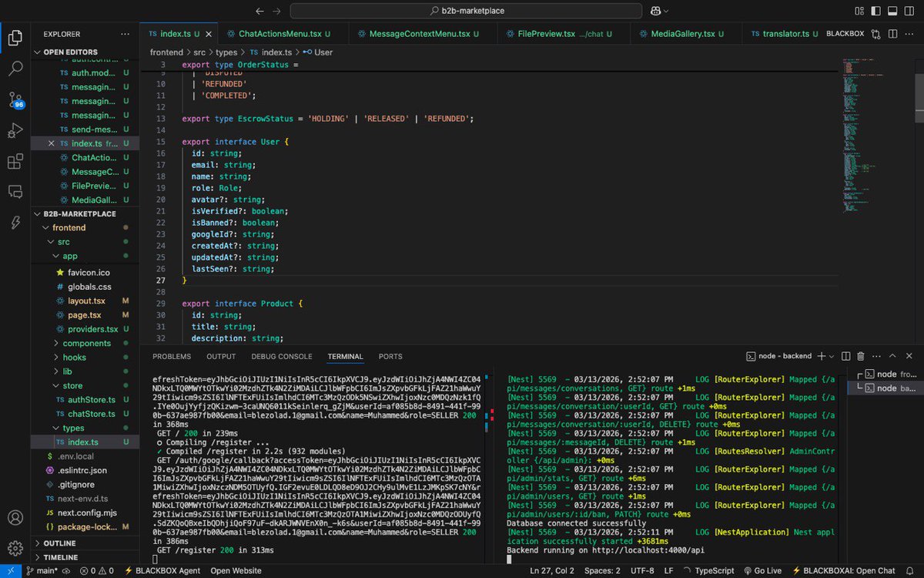Screen dimensions: 924x578
Task: Open the Extensions view
Action: click(x=15, y=161)
